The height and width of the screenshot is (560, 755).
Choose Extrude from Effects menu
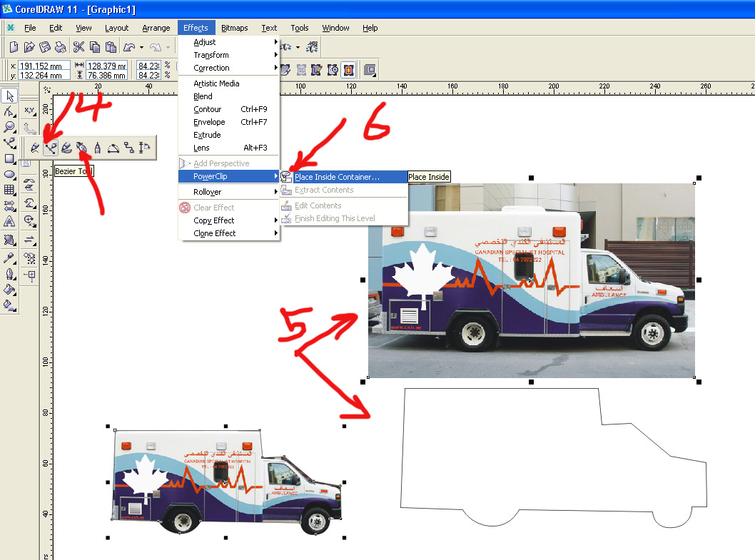point(229,135)
